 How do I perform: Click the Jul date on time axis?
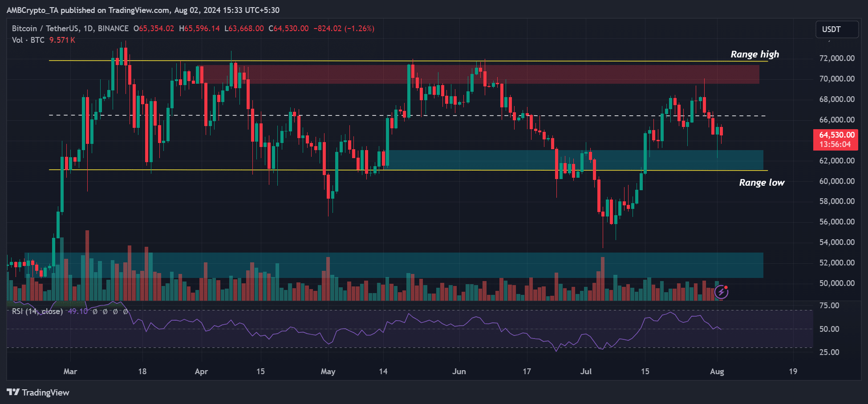click(586, 371)
